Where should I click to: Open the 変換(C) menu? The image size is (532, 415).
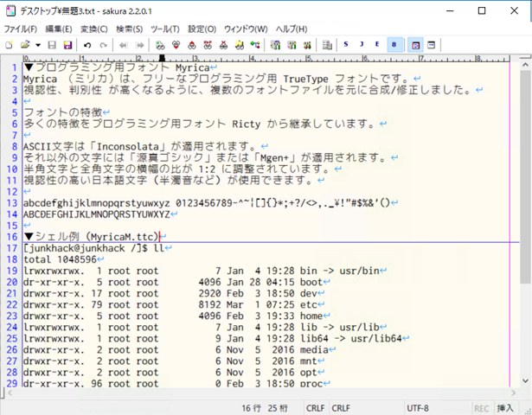[x=94, y=29]
